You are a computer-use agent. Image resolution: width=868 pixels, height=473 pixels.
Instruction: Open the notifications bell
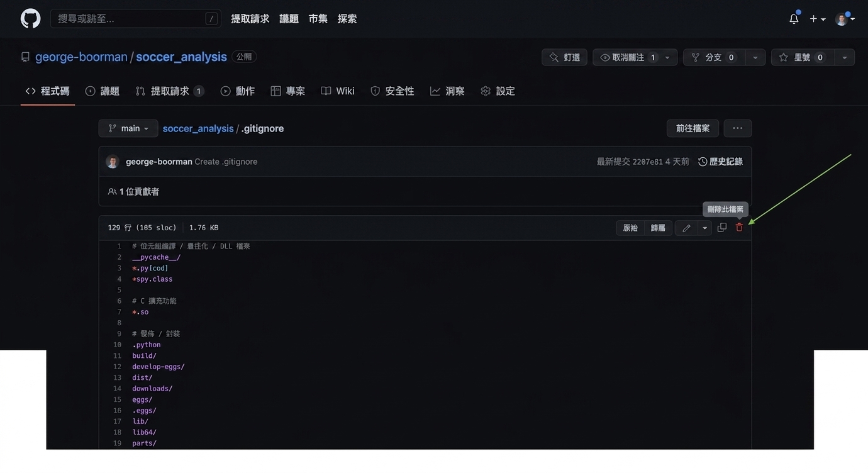794,19
